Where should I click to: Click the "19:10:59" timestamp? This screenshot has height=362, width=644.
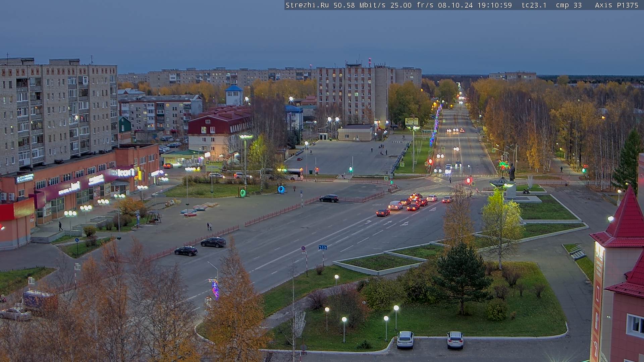coord(495,5)
